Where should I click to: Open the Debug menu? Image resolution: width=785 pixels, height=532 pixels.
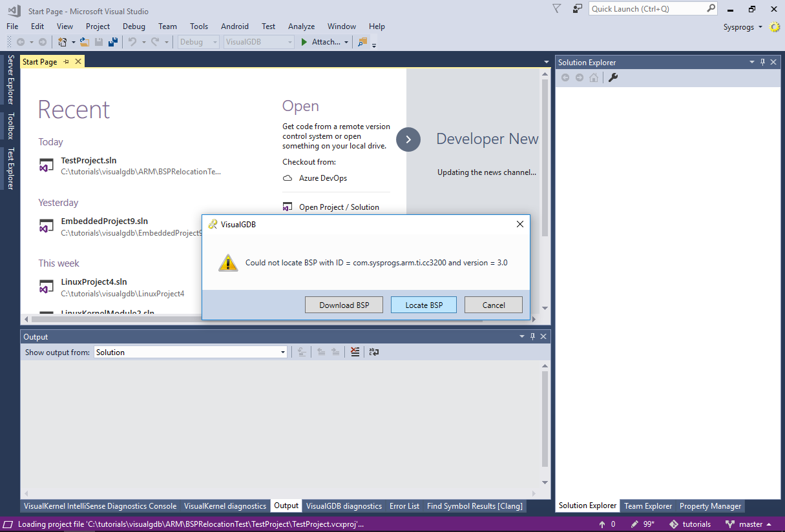[x=134, y=26]
